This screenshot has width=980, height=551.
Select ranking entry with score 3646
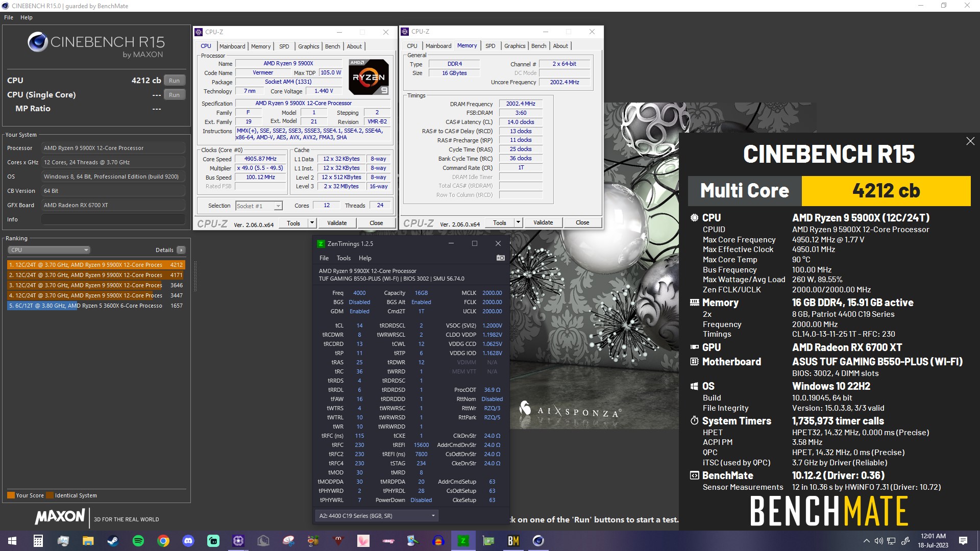(x=95, y=285)
